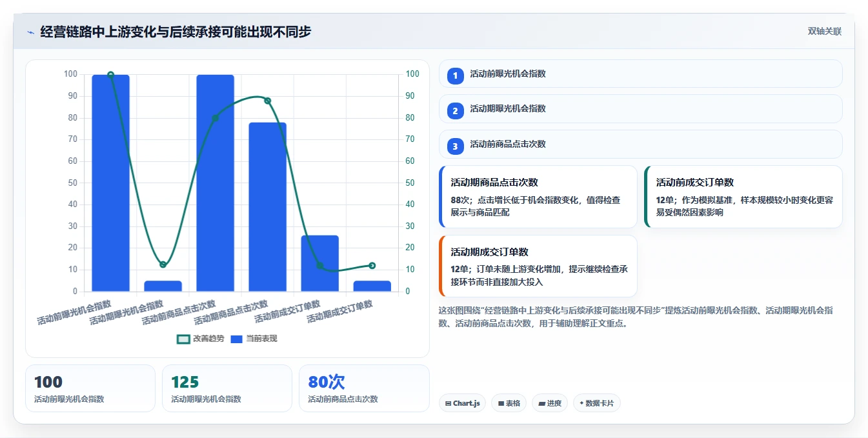Toggle the 当前表现 legend entry
The width and height of the screenshot is (868, 438).
(254, 339)
